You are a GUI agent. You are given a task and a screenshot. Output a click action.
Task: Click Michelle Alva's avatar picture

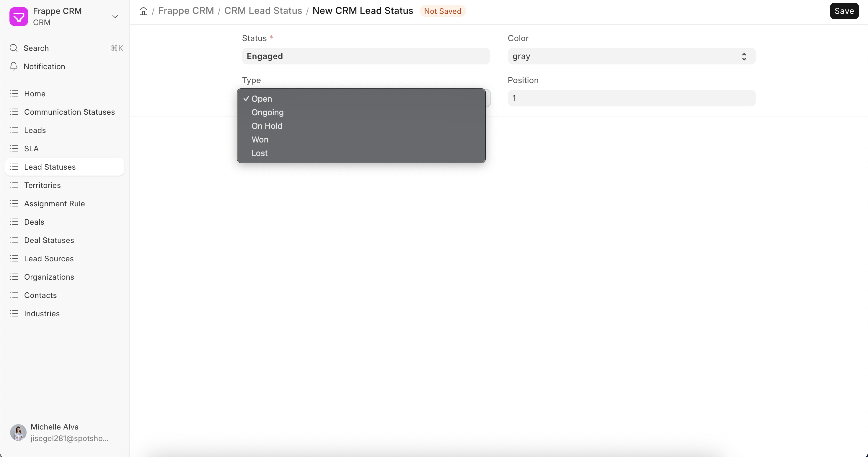[x=18, y=432]
